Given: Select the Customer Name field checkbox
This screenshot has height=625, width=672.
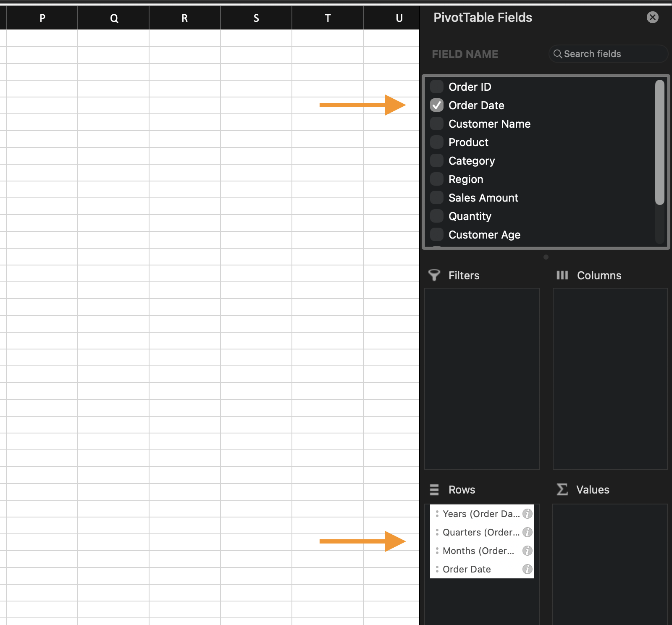Looking at the screenshot, I should (x=437, y=123).
